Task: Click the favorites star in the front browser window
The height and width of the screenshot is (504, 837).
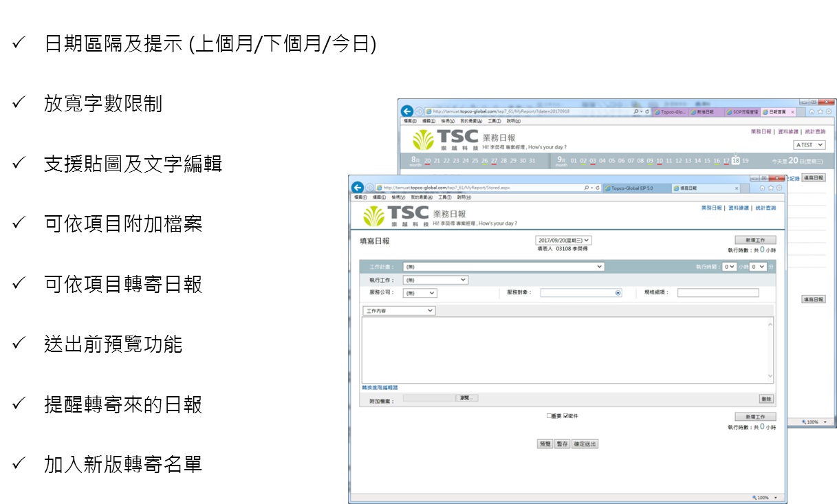Action: tap(770, 188)
